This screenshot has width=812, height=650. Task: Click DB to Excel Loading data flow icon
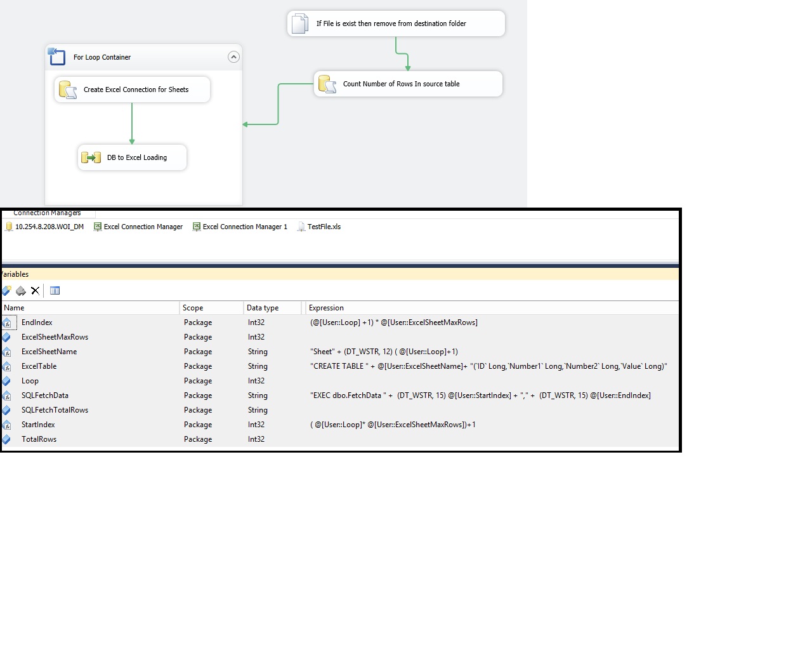click(x=91, y=157)
